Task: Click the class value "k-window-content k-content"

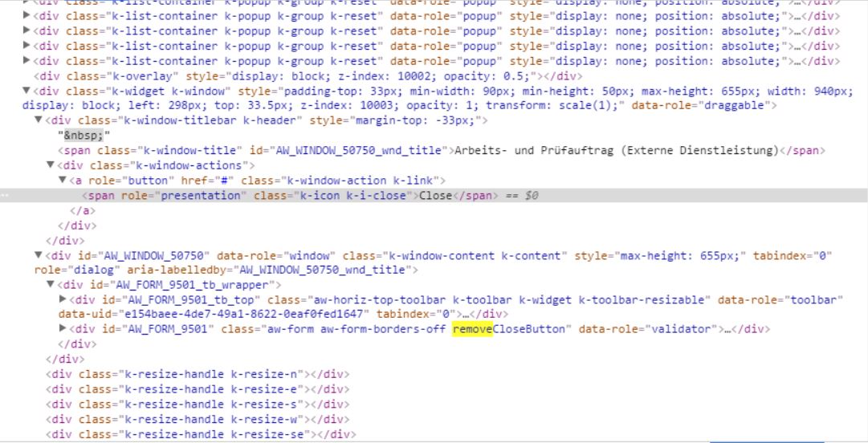Action: (475, 255)
